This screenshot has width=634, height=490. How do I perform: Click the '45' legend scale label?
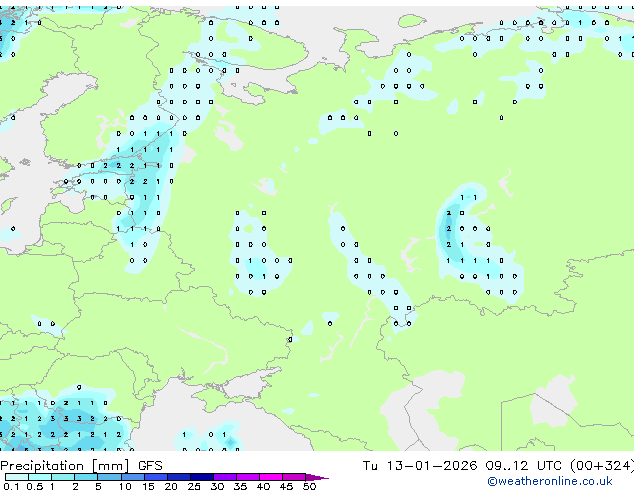point(286,486)
